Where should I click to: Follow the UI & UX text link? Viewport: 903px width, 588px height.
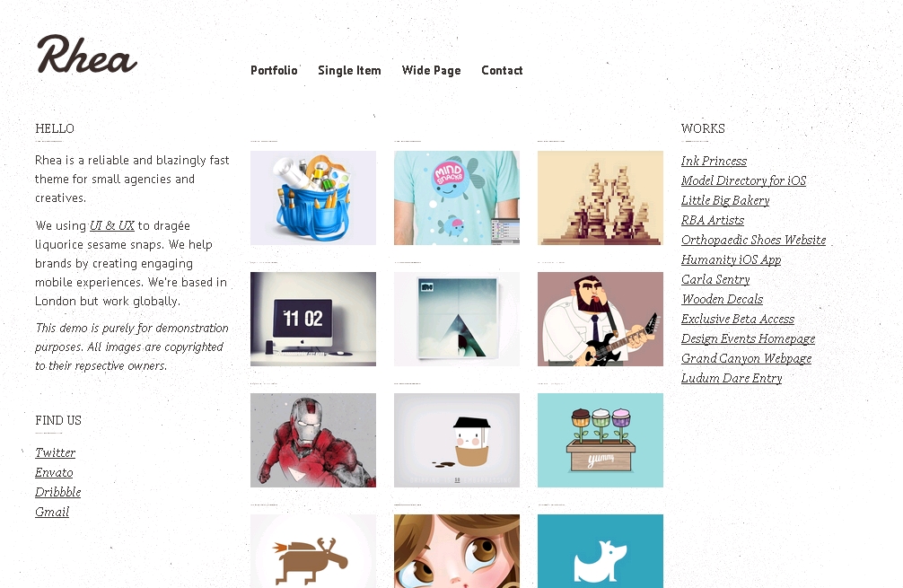[x=112, y=225]
